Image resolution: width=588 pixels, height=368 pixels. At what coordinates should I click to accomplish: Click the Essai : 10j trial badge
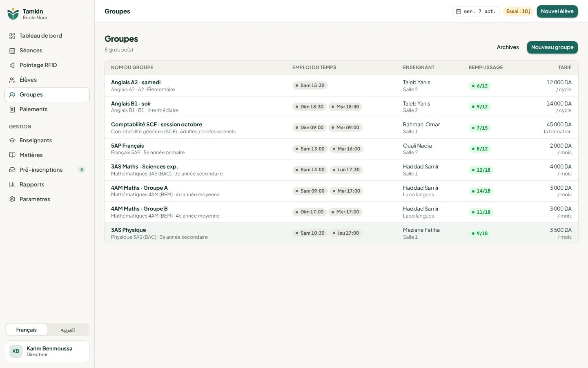click(518, 11)
